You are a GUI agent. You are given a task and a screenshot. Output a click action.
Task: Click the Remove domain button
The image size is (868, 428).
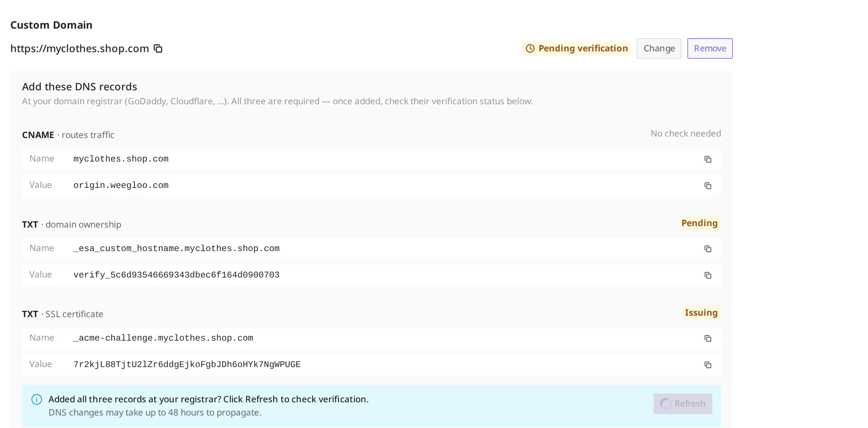tap(710, 48)
